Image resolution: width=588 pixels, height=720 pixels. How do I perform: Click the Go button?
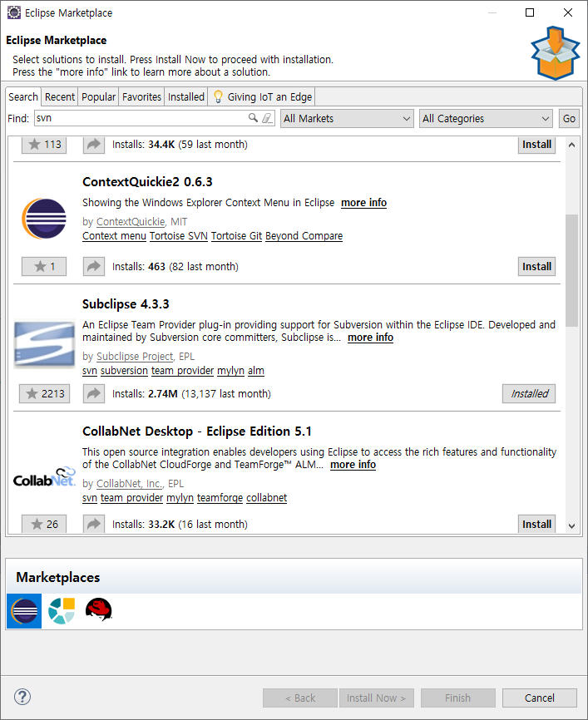[569, 118]
